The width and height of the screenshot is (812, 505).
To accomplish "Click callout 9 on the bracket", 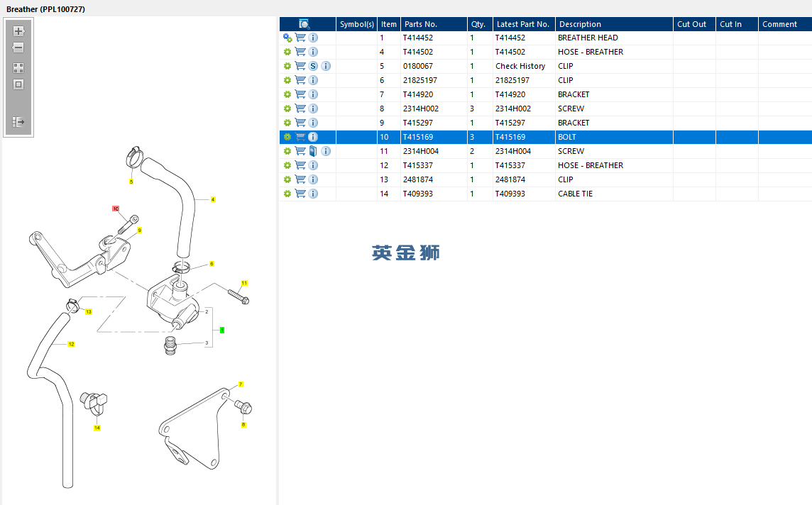I will point(139,231).
